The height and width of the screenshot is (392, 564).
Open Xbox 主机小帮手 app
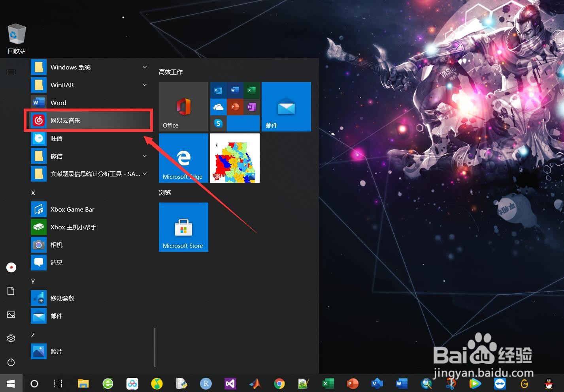(89, 227)
